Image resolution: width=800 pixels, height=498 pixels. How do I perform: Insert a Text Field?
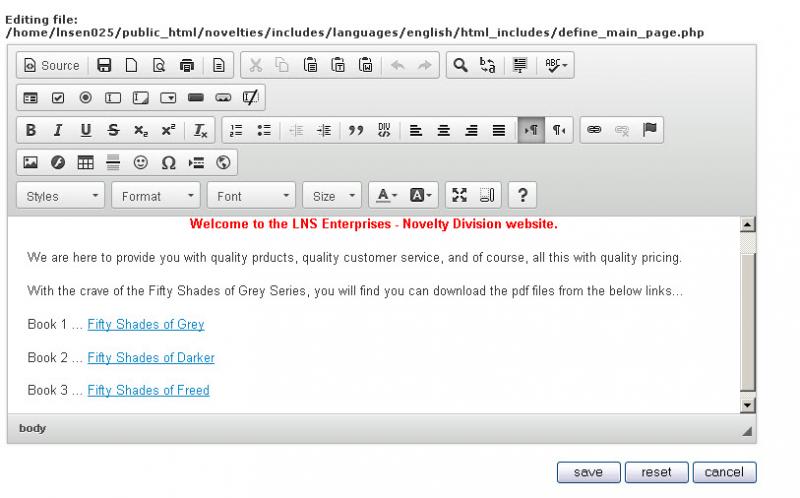click(113, 97)
